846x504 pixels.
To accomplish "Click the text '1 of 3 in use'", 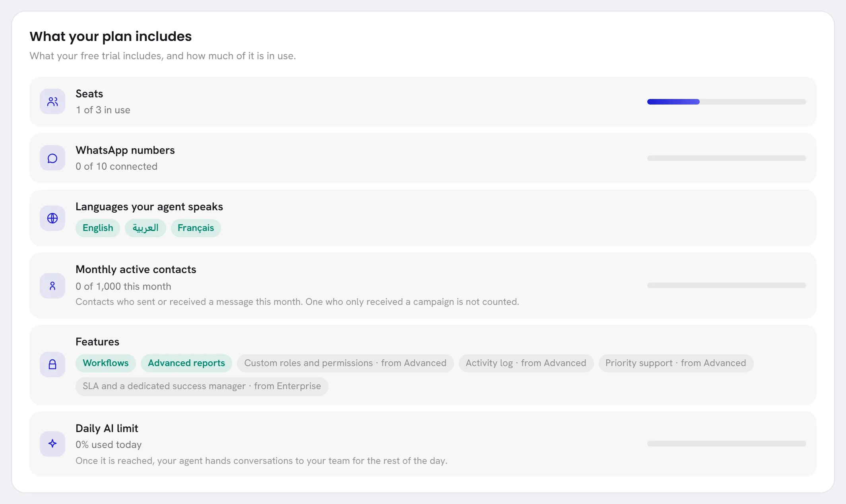I will pyautogui.click(x=103, y=110).
